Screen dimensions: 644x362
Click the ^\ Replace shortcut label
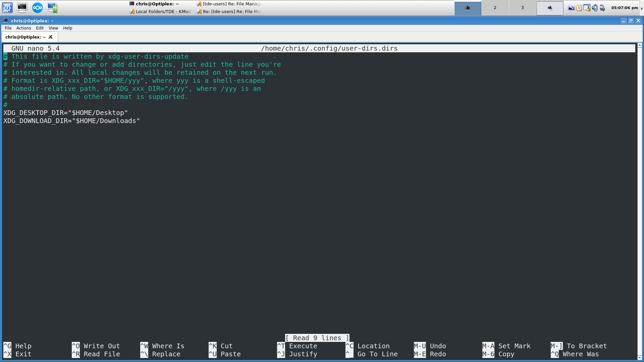tap(160, 354)
